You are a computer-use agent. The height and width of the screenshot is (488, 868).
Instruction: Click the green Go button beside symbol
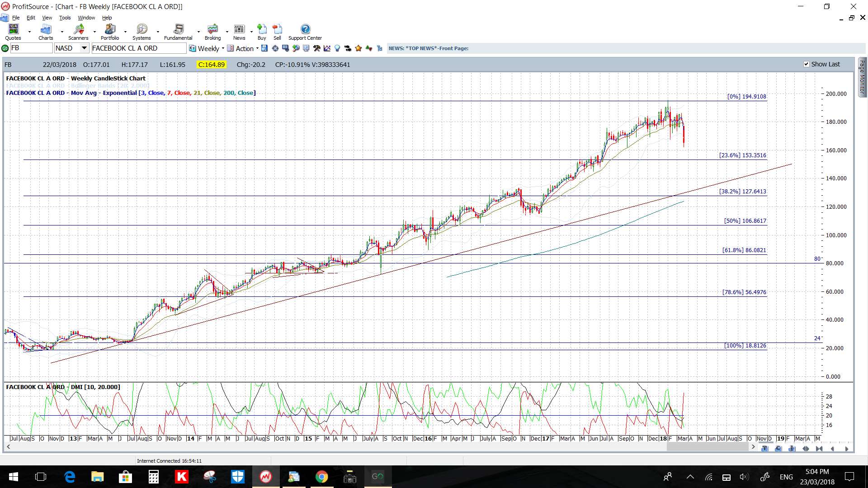pyautogui.click(x=5, y=48)
